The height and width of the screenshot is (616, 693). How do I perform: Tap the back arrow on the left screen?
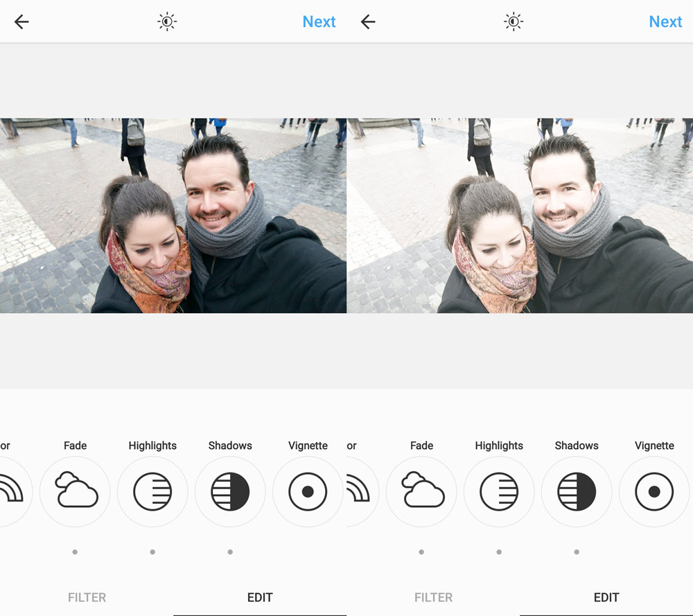(x=21, y=22)
